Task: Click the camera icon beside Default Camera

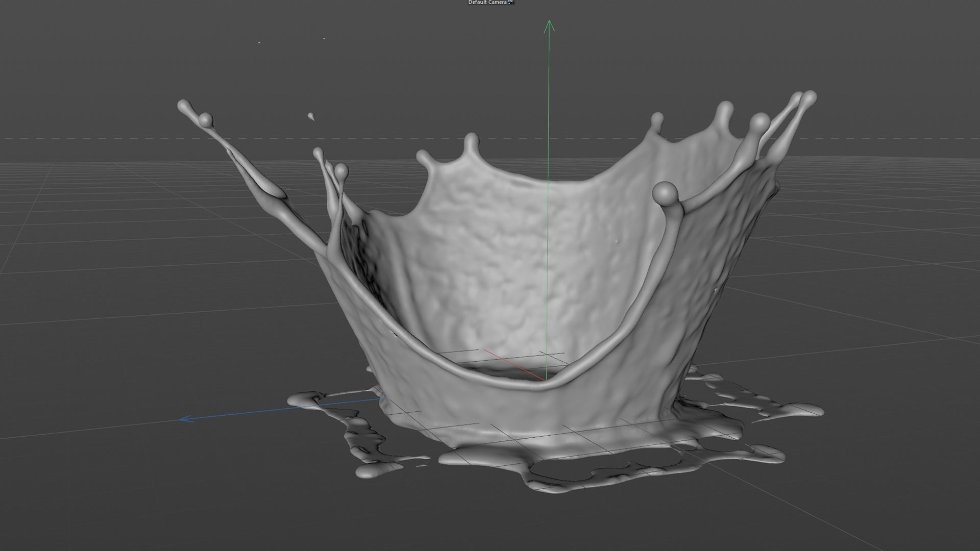Action: coord(511,3)
